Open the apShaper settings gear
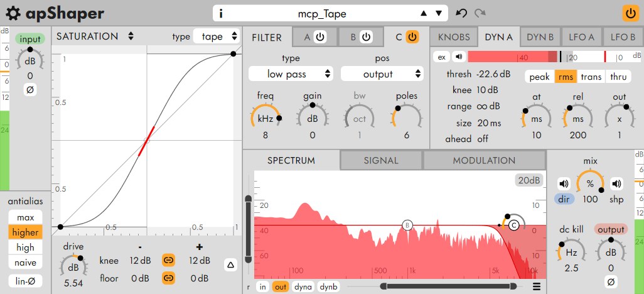644x294 pixels. tap(13, 13)
